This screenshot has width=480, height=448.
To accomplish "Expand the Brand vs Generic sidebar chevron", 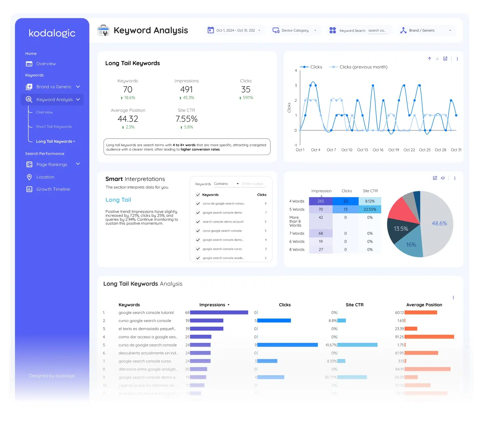I will (78, 87).
